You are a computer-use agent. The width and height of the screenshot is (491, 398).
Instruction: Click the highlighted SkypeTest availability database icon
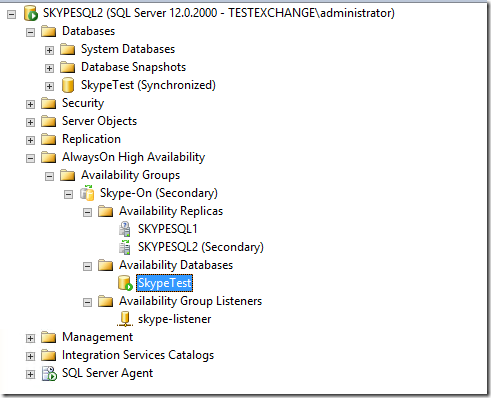coord(125,283)
